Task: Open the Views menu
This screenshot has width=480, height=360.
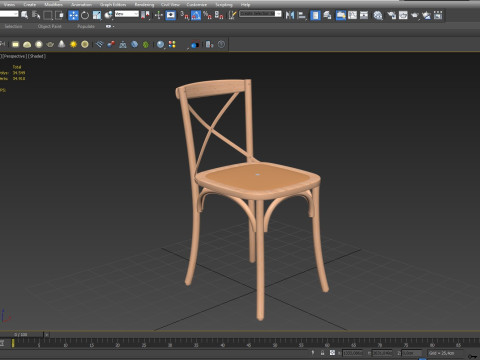Action: [9, 5]
